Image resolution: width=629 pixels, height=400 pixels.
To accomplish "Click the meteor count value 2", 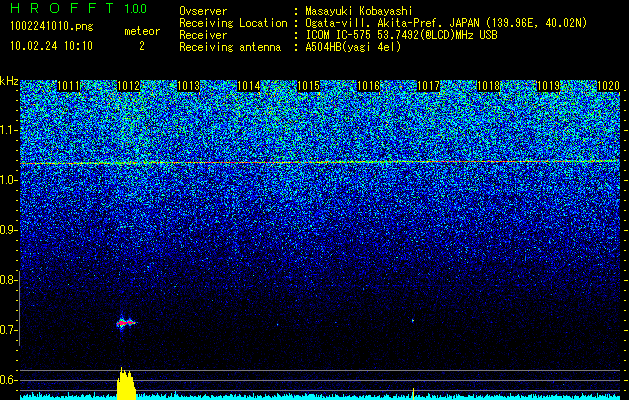I will coord(142,46).
